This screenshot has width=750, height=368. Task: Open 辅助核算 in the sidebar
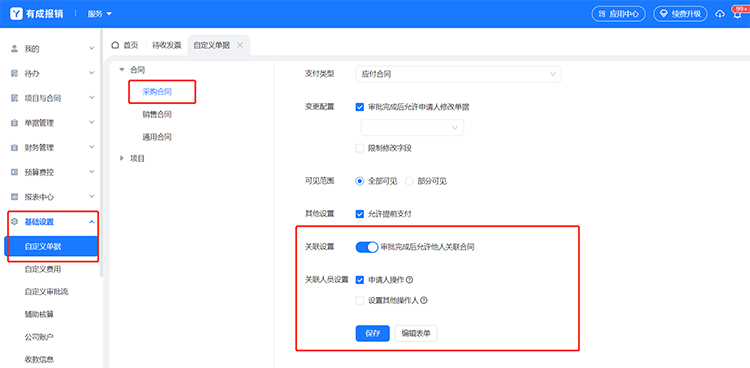pos(39,314)
